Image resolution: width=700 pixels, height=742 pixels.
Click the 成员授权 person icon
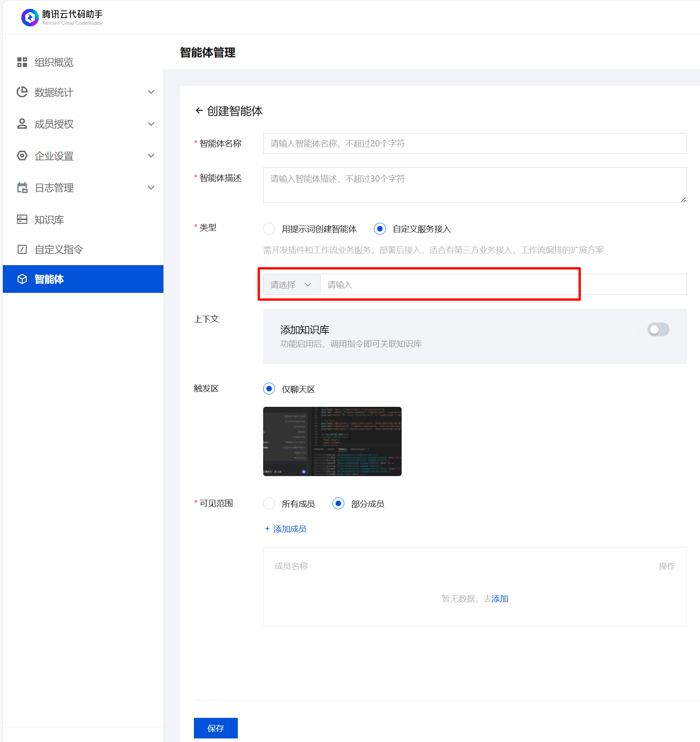point(22,124)
